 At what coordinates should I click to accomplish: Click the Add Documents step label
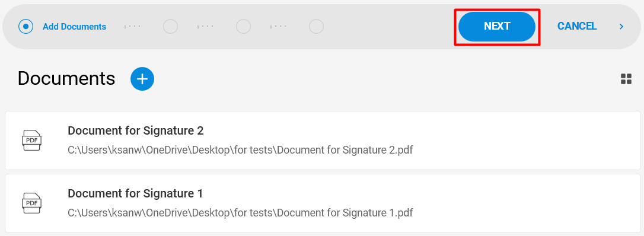(74, 27)
